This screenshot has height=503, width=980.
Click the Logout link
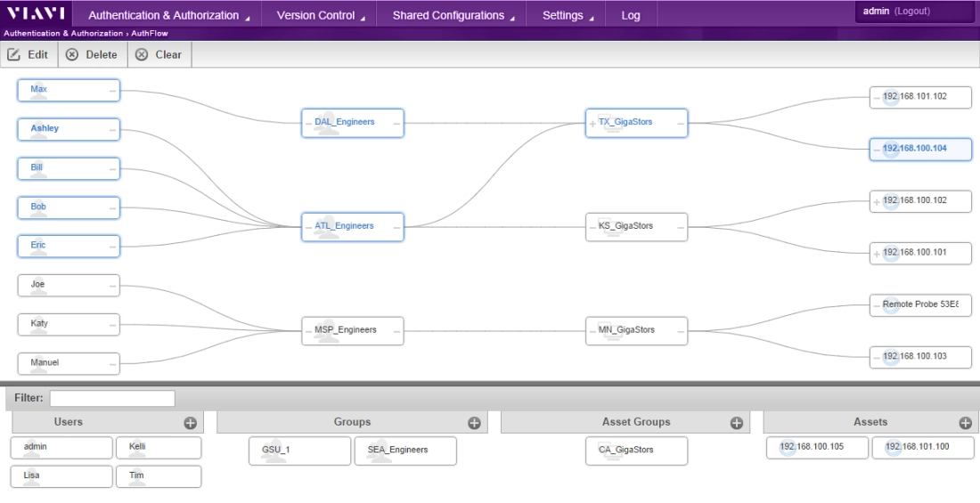point(911,12)
